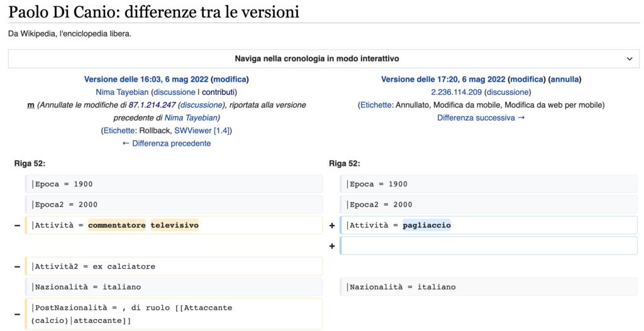Expand the interactive history navigation chevron
The width and height of the screenshot is (644, 331).
[629, 58]
